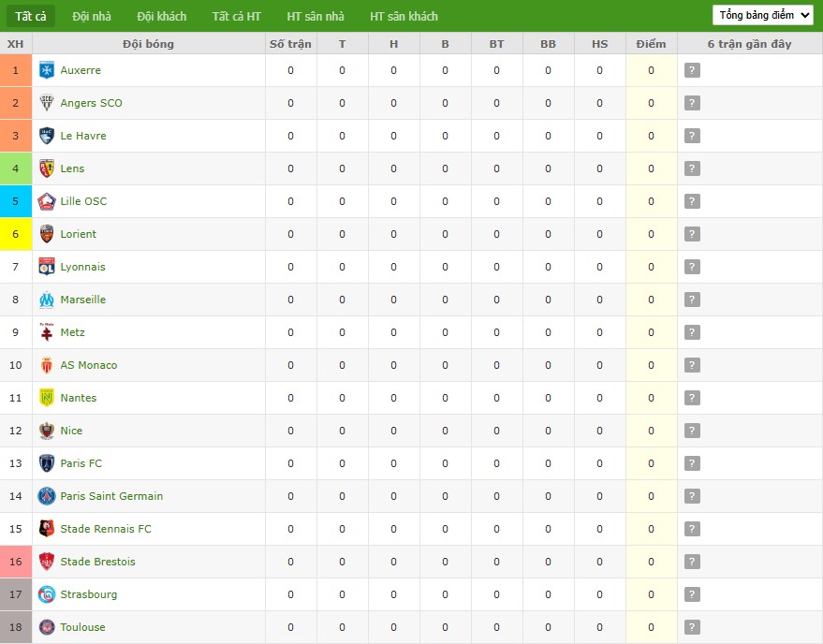
Task: Click the Stade Rennais FC logo
Action: (x=47, y=529)
